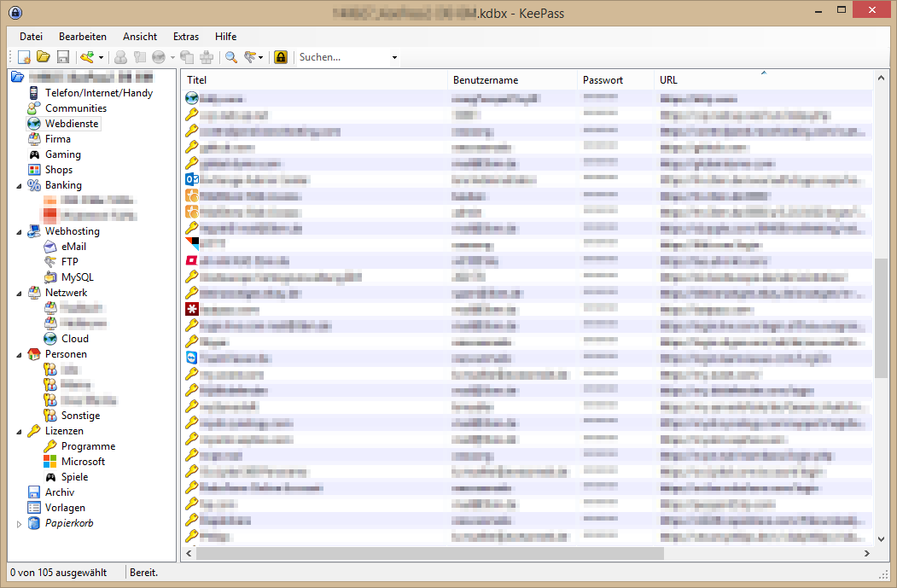The width and height of the screenshot is (897, 588).
Task: Click the 'Bereit.' status bar text
Action: point(143,573)
